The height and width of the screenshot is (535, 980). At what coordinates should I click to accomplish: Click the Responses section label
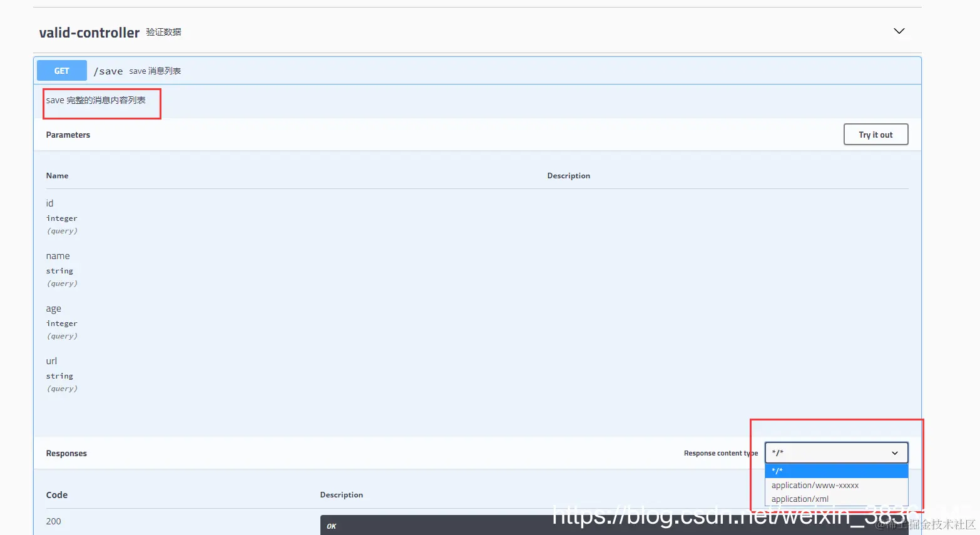[66, 453]
